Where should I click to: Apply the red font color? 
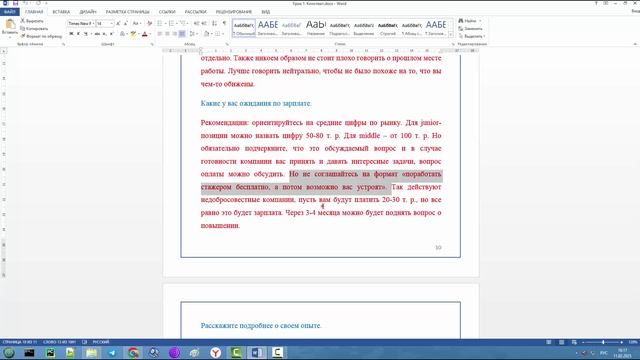coord(144,34)
